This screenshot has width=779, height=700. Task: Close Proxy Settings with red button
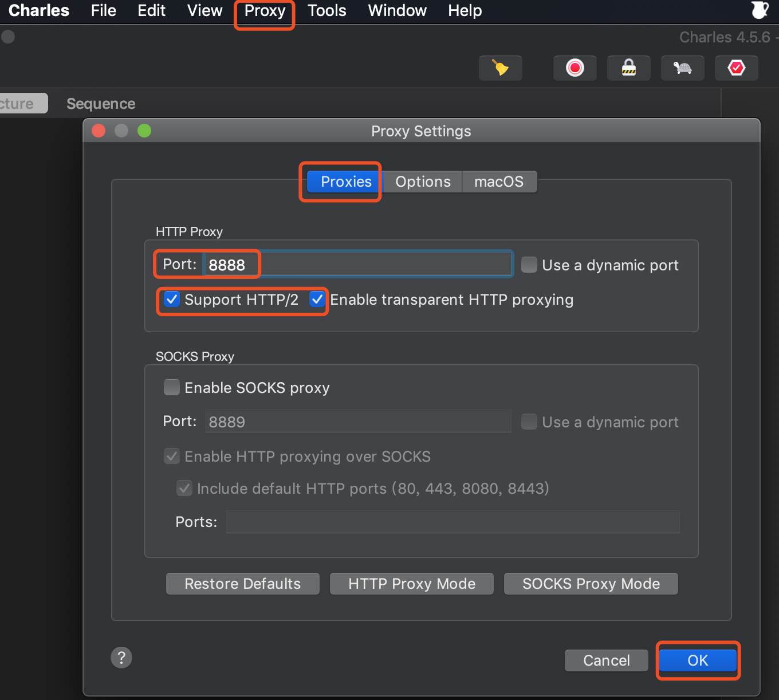pyautogui.click(x=99, y=131)
